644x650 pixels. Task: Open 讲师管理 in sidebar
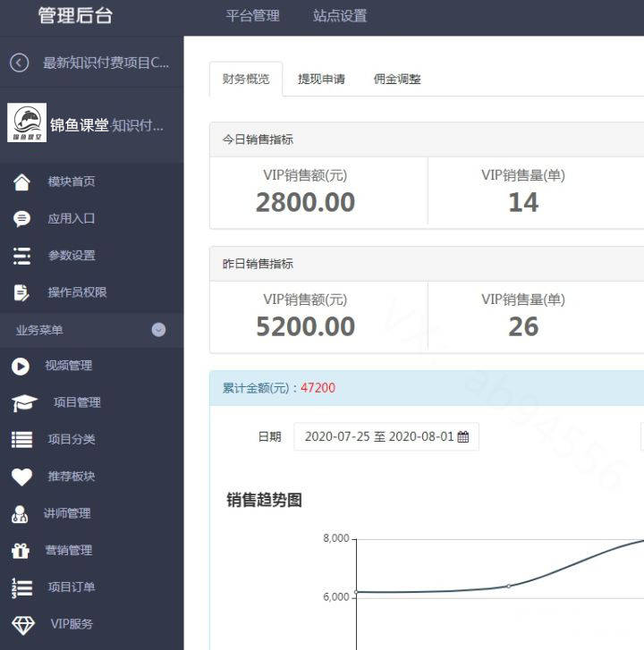click(x=67, y=513)
